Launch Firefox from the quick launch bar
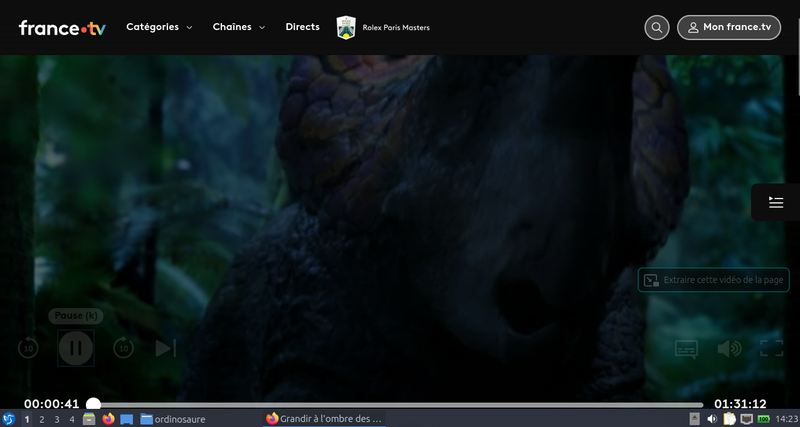Screen dimensions: 800x427 click(x=108, y=419)
